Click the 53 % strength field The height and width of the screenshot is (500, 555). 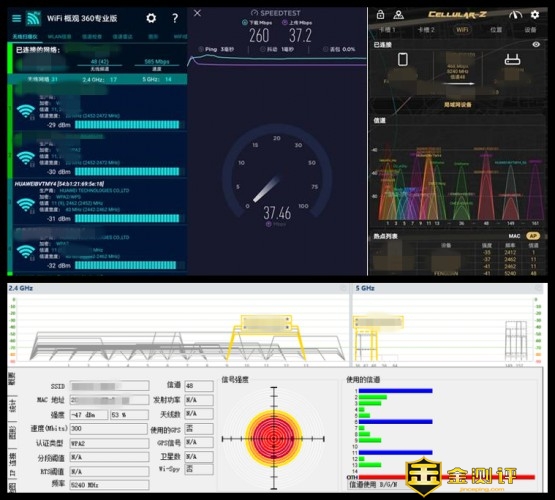[x=130, y=415]
